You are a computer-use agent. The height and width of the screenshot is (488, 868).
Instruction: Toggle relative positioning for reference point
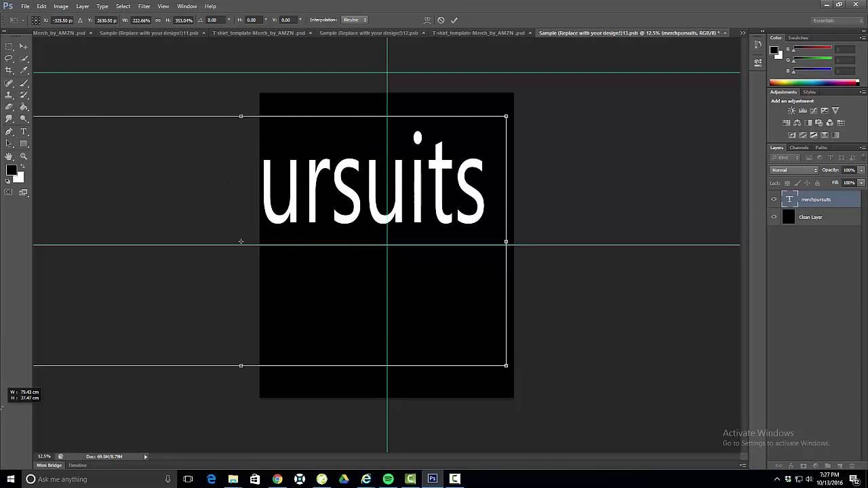tap(80, 20)
